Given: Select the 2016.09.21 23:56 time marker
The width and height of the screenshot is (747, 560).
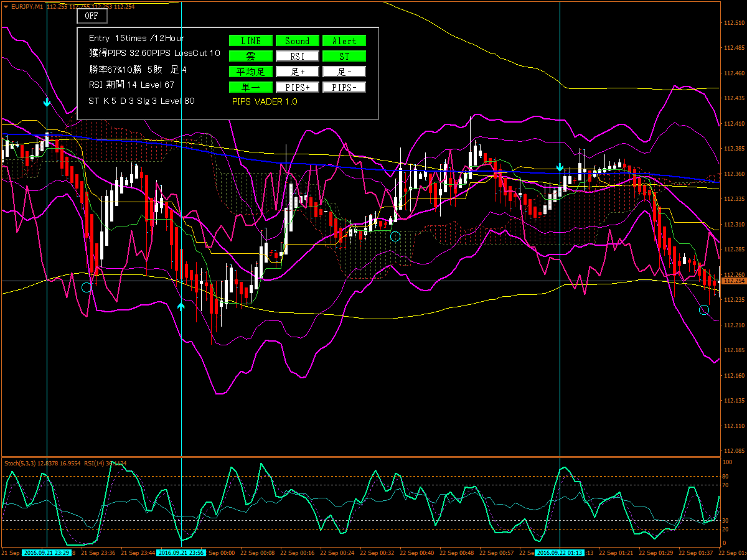Looking at the screenshot, I should [x=181, y=553].
